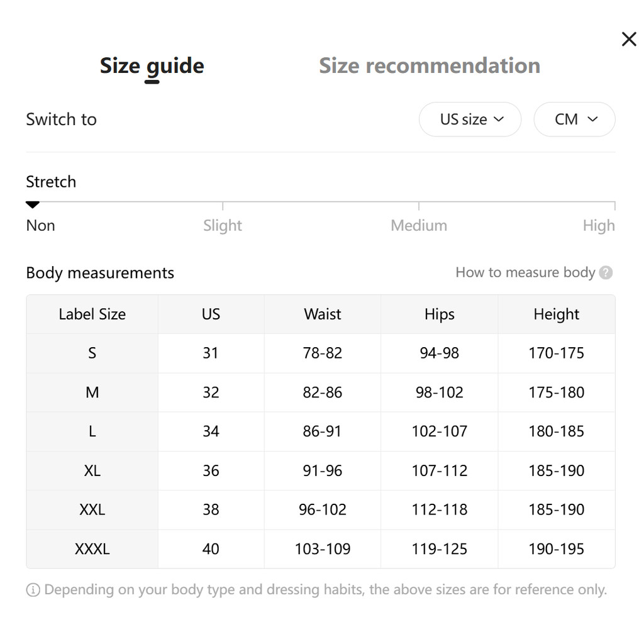Close the size guide dialog
Image resolution: width=644 pixels, height=644 pixels.
tap(628, 40)
